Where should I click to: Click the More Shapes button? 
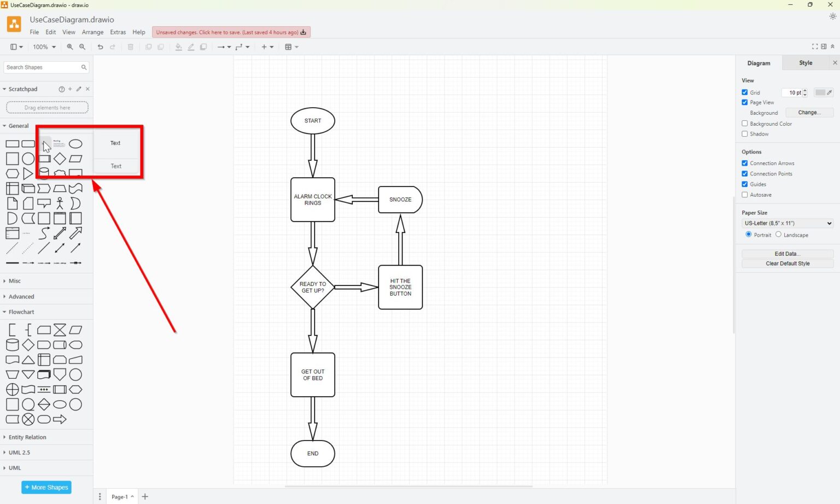[46, 487]
